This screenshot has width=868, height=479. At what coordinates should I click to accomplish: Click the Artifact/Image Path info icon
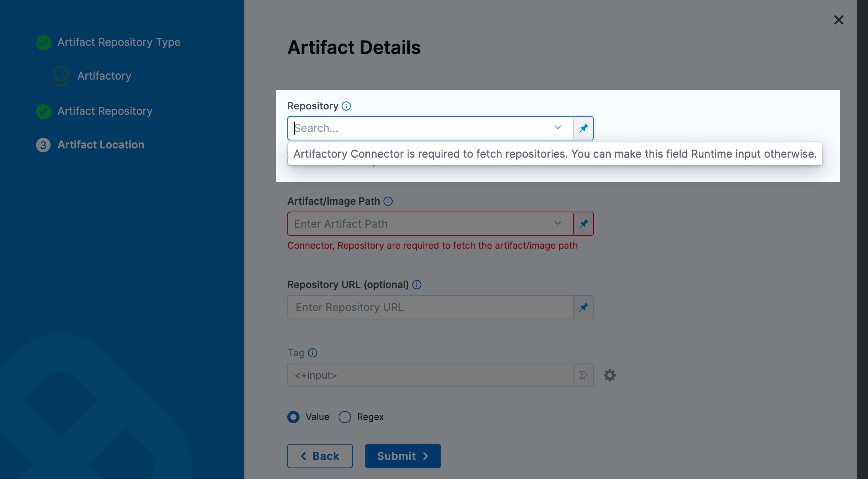pyautogui.click(x=388, y=201)
